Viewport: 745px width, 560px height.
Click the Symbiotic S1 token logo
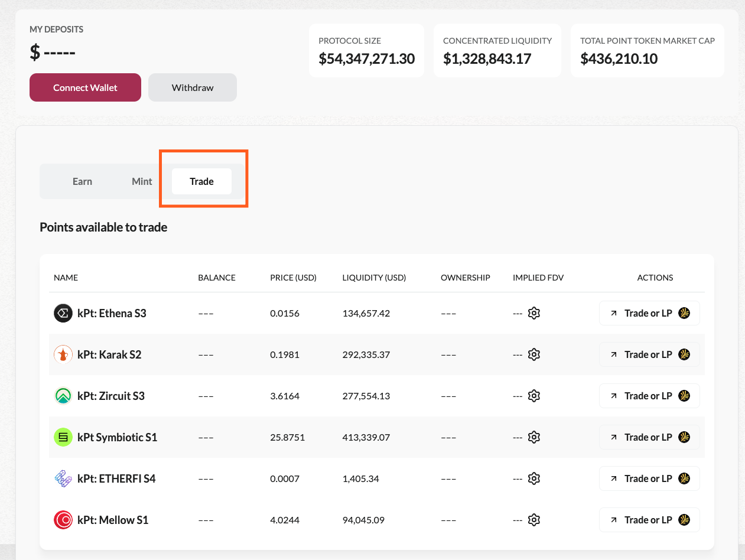tap(63, 437)
